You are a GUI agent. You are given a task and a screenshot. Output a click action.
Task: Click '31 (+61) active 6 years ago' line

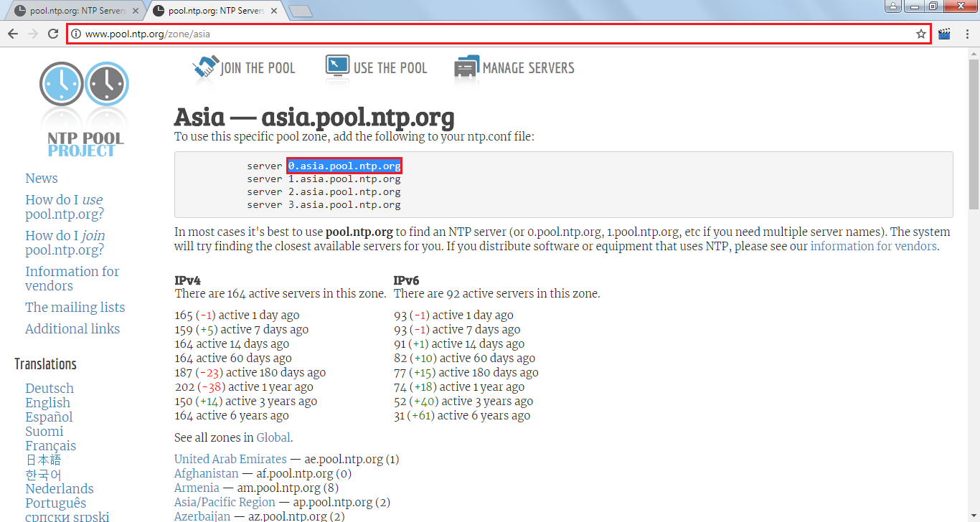(462, 416)
